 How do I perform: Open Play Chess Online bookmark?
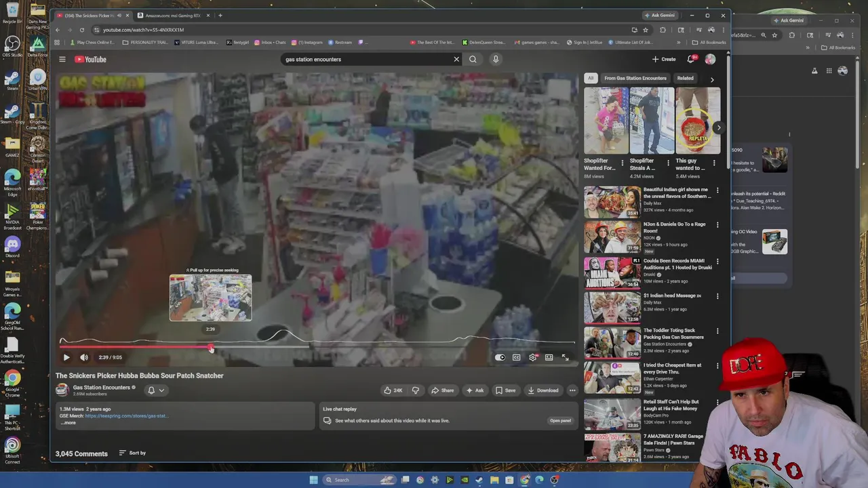(92, 43)
